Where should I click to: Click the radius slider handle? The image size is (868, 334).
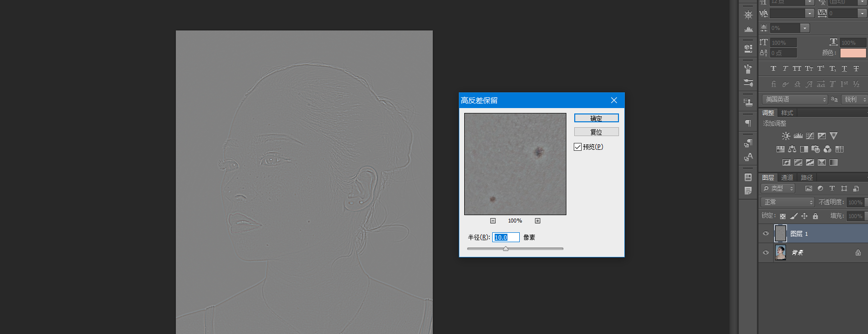point(505,249)
